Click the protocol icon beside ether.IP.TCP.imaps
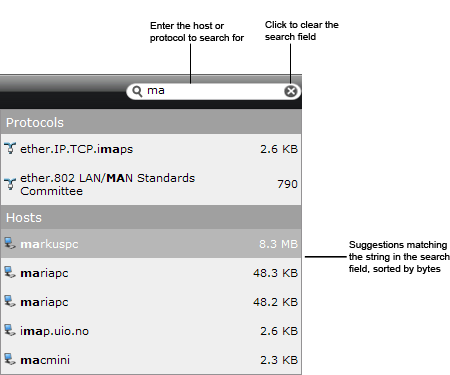Screen dimensions: 450x375 point(10,148)
